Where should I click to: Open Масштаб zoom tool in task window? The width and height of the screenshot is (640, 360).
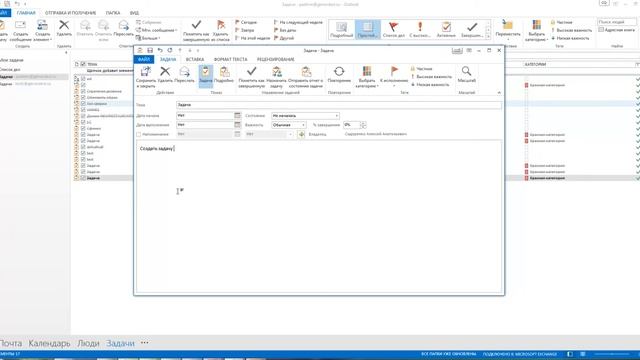467,75
